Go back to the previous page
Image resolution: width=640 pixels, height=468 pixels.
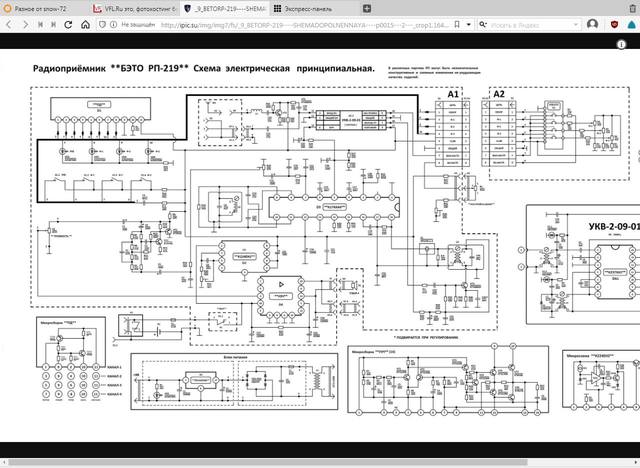10,23
